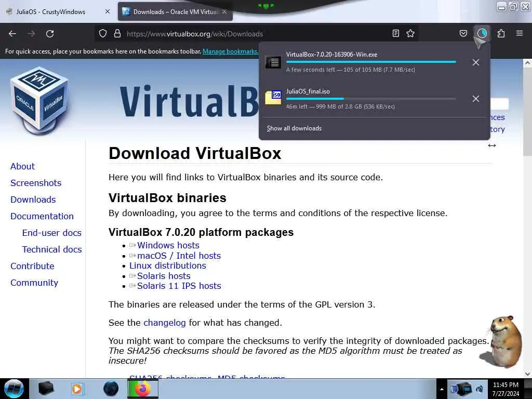Click the padlock site security icon

117,34
